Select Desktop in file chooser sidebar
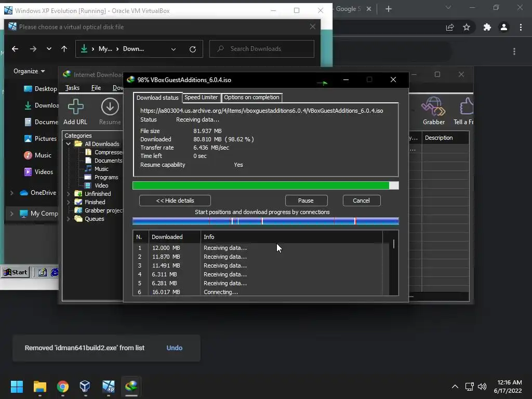 [40, 88]
